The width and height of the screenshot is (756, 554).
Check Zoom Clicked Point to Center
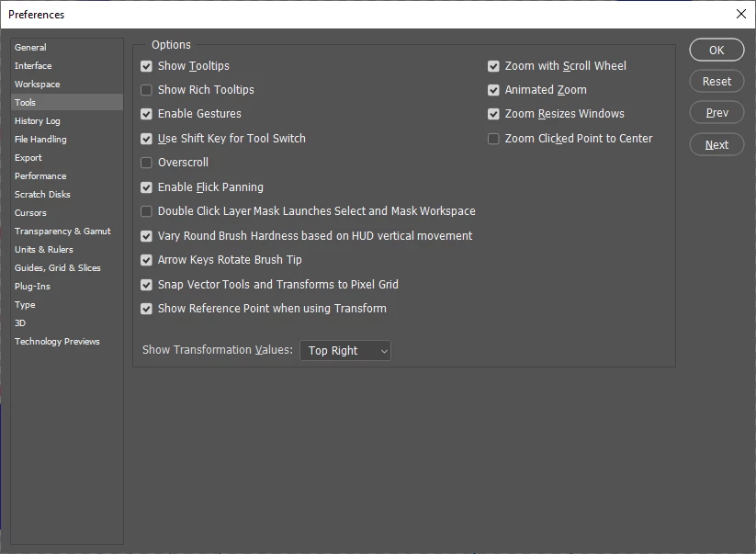coord(493,139)
